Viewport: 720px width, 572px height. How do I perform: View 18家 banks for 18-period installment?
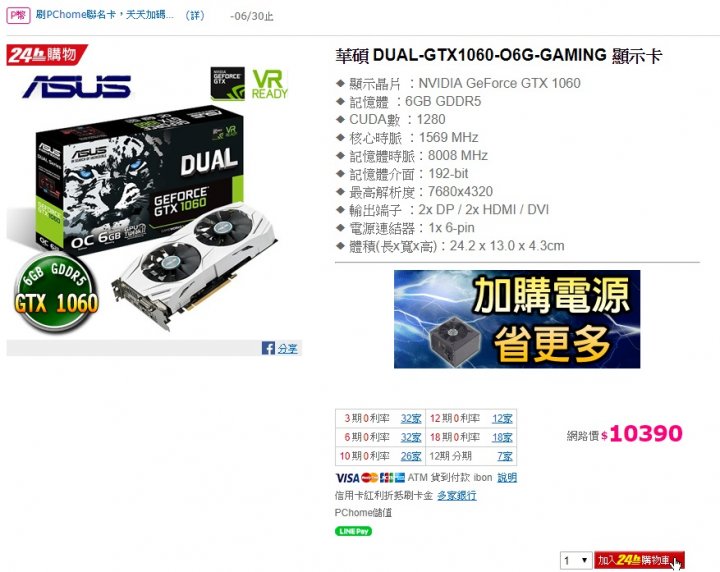point(502,437)
